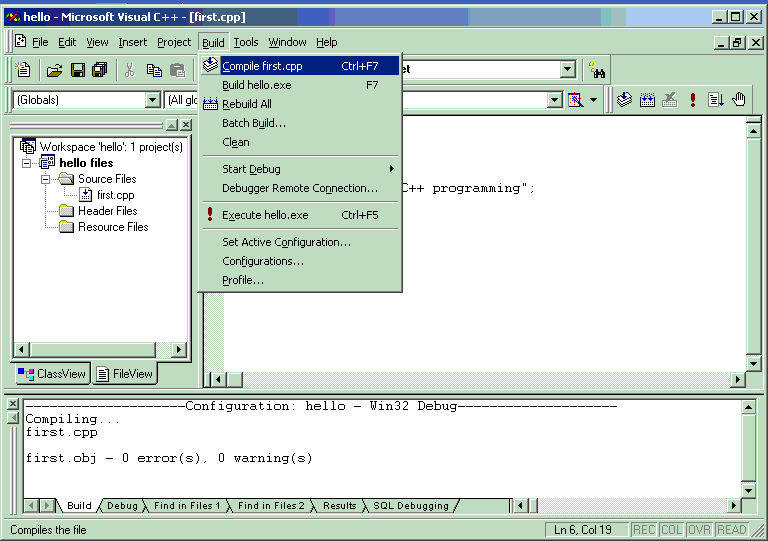
Task: Switch to the FileView tab
Action: [x=125, y=374]
